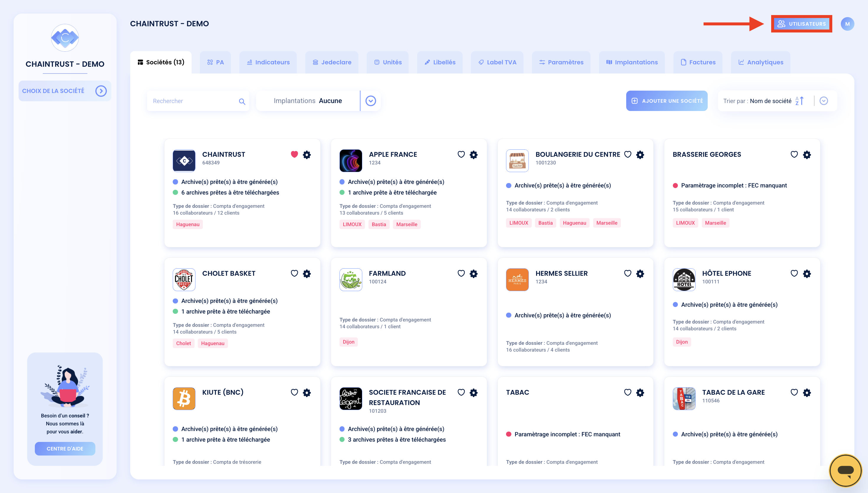Open the BRASSERIE GEORGES title
Screen dimensions: 868x493
(x=707, y=154)
